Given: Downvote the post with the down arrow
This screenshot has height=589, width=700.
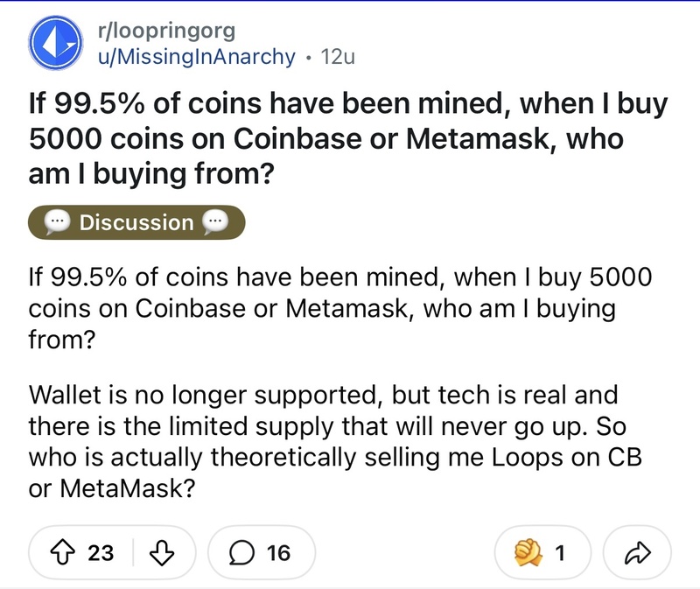Looking at the screenshot, I should pyautogui.click(x=161, y=553).
